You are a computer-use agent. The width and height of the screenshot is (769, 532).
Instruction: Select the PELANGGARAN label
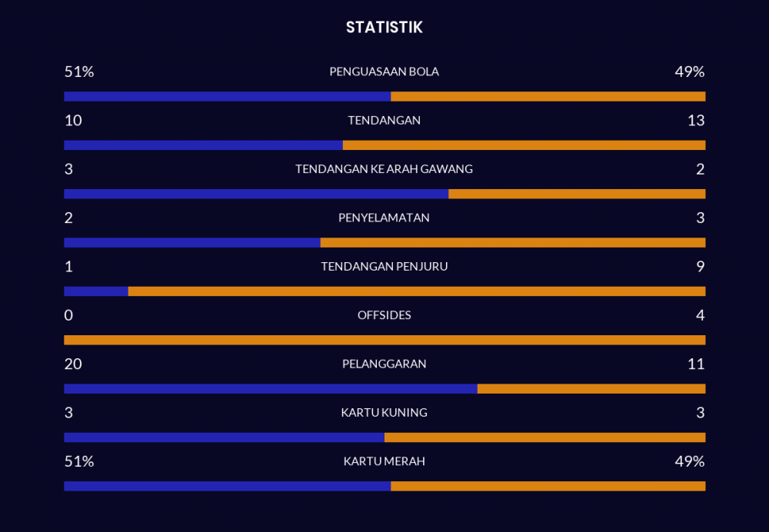(x=384, y=364)
